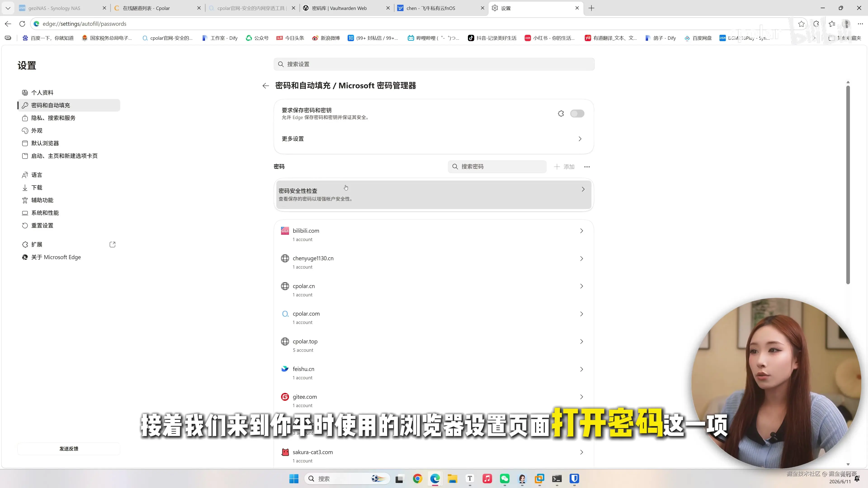The width and height of the screenshot is (868, 488).
Task: Open WeChat from the taskbar
Action: [505, 479]
